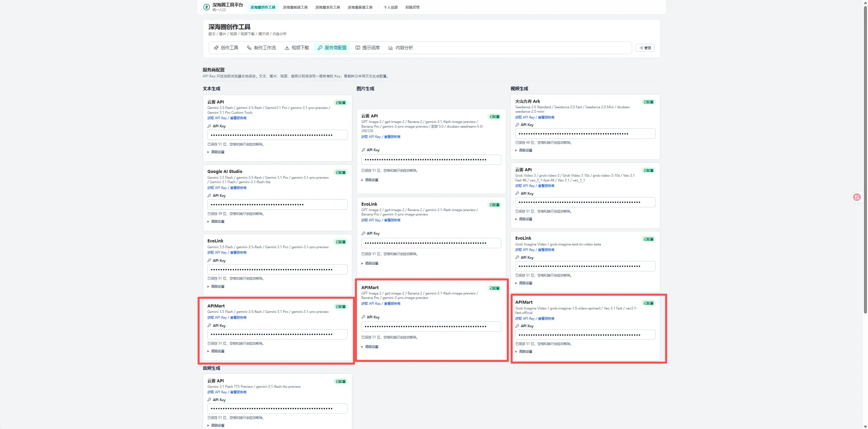This screenshot has height=429, width=868.
Task: Expand 高级设置 in 文本生成 云雾 API card
Action: point(216,152)
